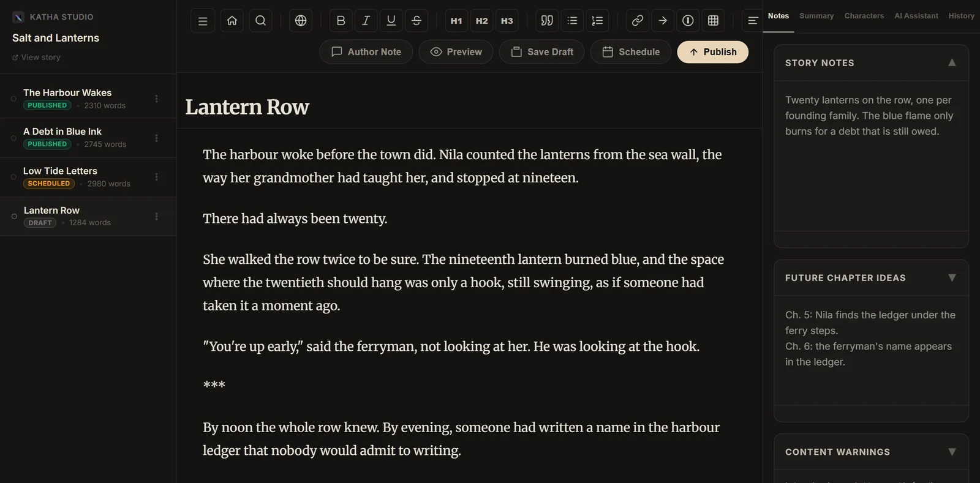The image size is (980, 483).
Task: Publish the chapter
Action: point(713,52)
